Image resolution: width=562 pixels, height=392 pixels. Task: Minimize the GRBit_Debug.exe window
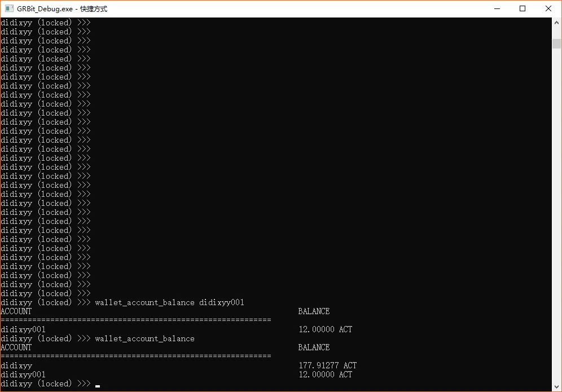(497, 8)
